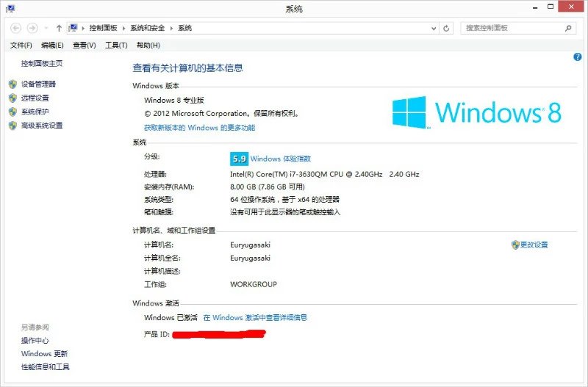Click the shield icon next to 更改设置
Screen dimensions: 588x387
[x=515, y=245]
